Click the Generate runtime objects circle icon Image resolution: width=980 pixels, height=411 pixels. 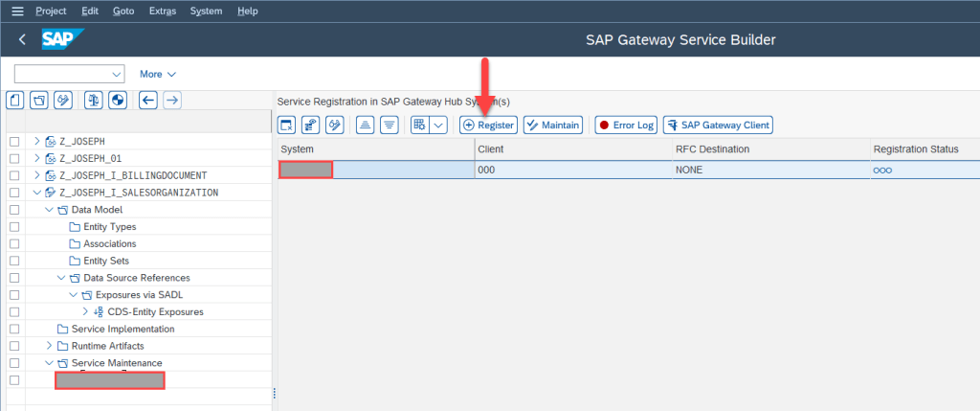pos(118,100)
